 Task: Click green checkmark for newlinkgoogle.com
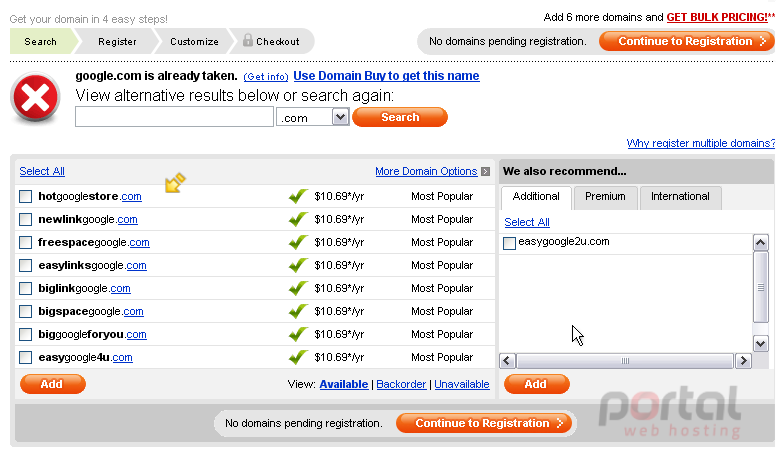(298, 219)
